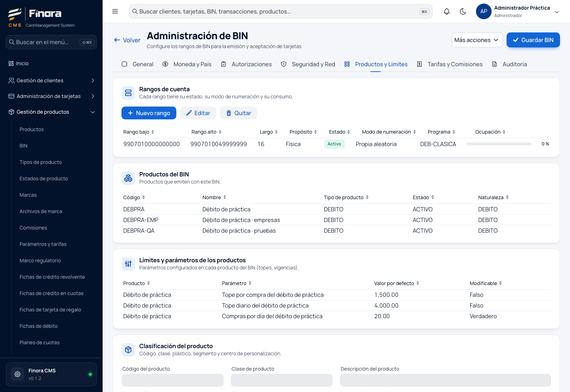This screenshot has width=570, height=392.
Task: Click Nuevo rango button
Action: pos(149,113)
